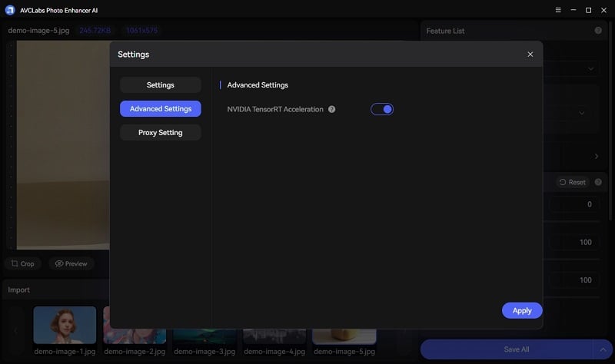
Task: Click the Save All button
Action: coord(516,349)
